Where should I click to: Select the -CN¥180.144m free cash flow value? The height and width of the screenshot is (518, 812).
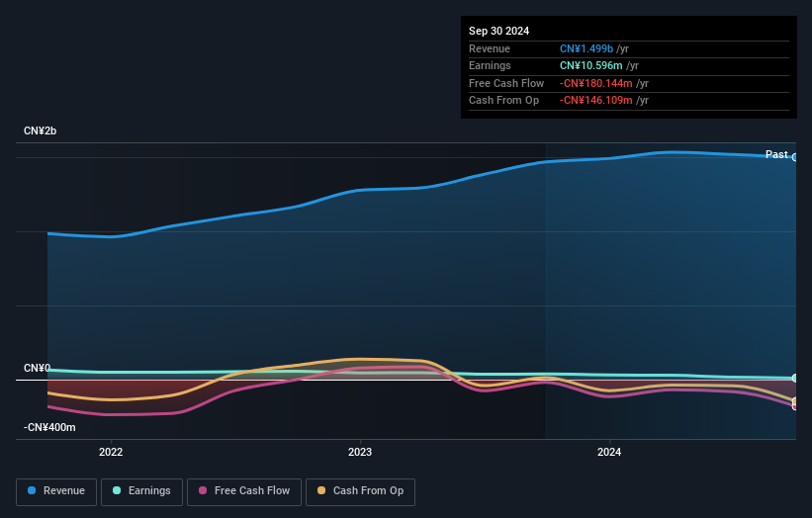pyautogui.click(x=596, y=83)
